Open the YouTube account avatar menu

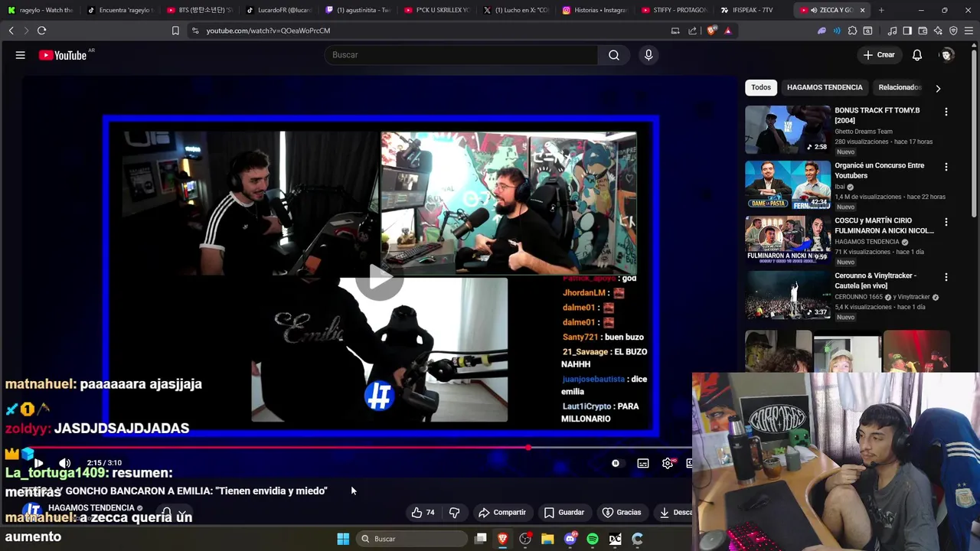coord(947,55)
